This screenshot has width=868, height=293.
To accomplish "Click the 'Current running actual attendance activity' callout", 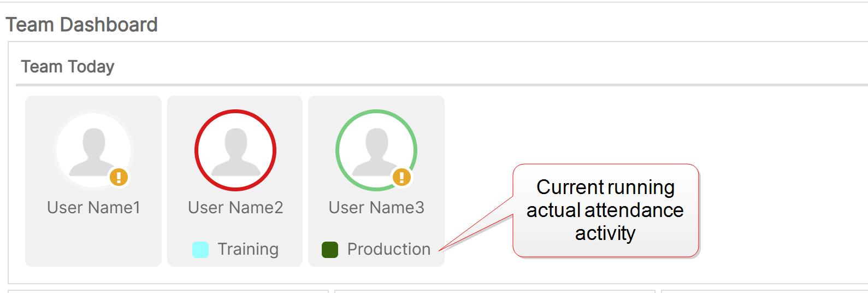I will 605,210.
